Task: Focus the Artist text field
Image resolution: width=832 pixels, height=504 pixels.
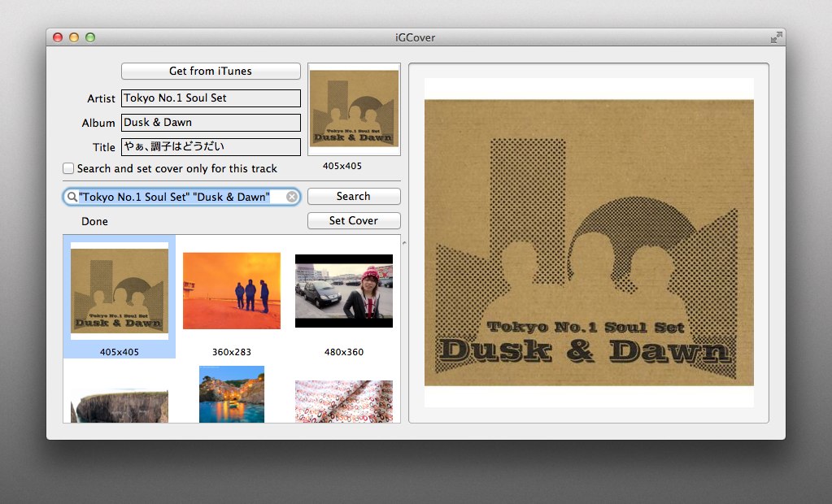Action: [211, 98]
